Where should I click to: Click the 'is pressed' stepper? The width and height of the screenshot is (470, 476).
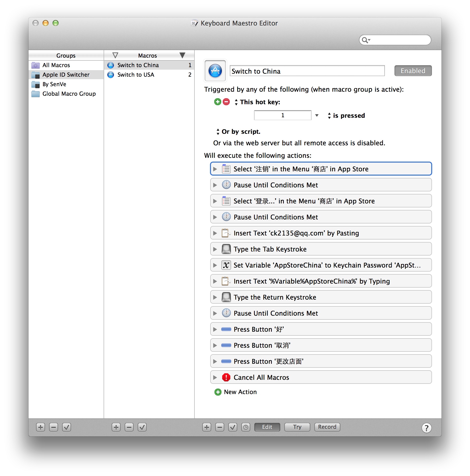point(329,115)
